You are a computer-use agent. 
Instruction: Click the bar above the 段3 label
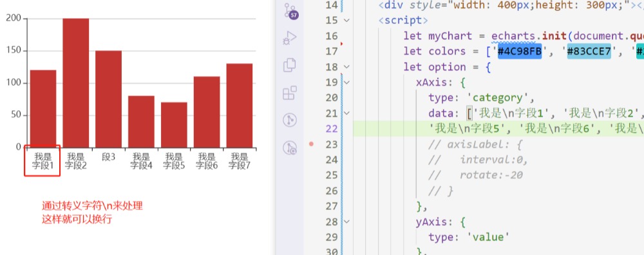[x=108, y=99]
